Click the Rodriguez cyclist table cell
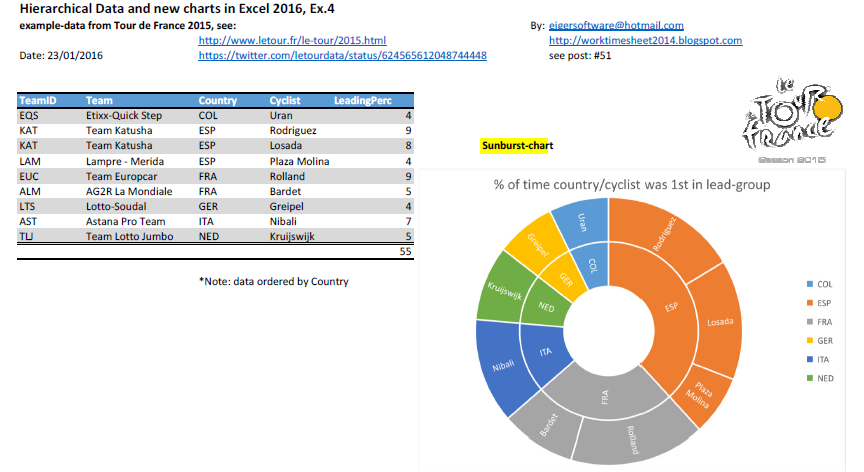The image size is (864, 472). (293, 131)
